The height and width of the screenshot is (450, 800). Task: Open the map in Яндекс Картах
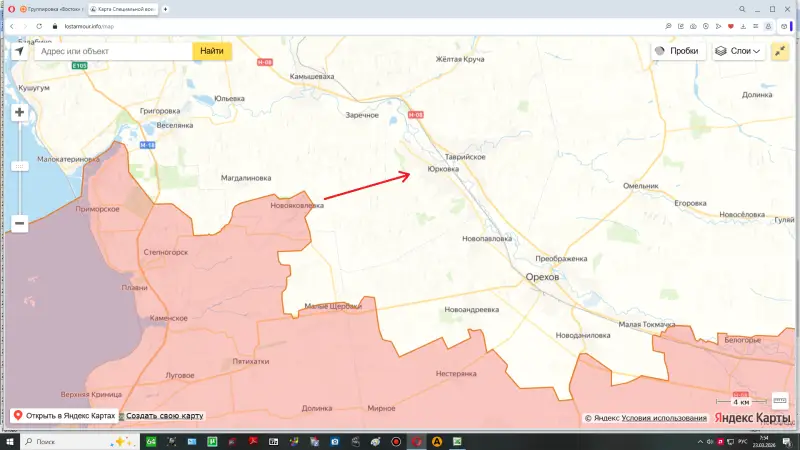[62, 416]
